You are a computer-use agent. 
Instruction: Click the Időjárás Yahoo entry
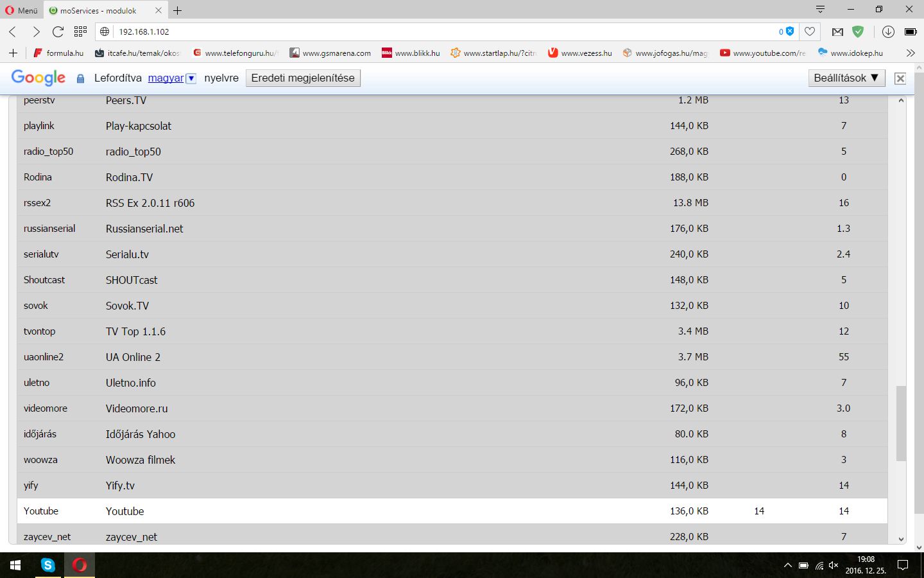coord(141,434)
